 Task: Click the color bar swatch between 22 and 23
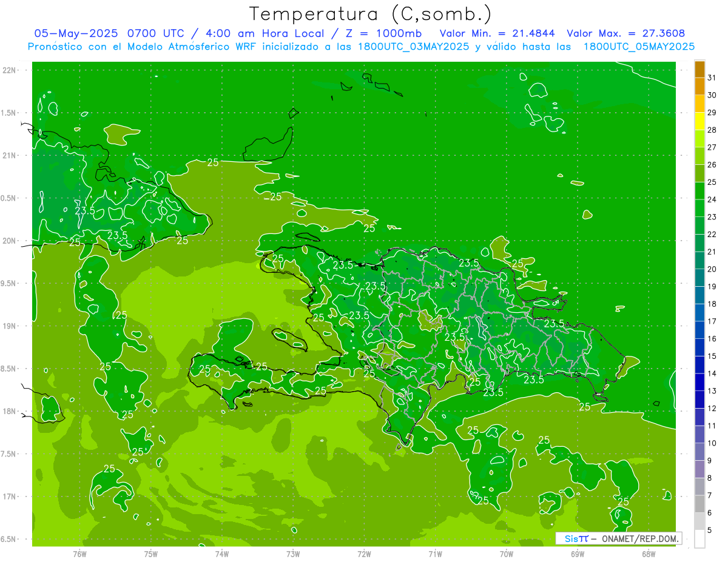pos(699,226)
